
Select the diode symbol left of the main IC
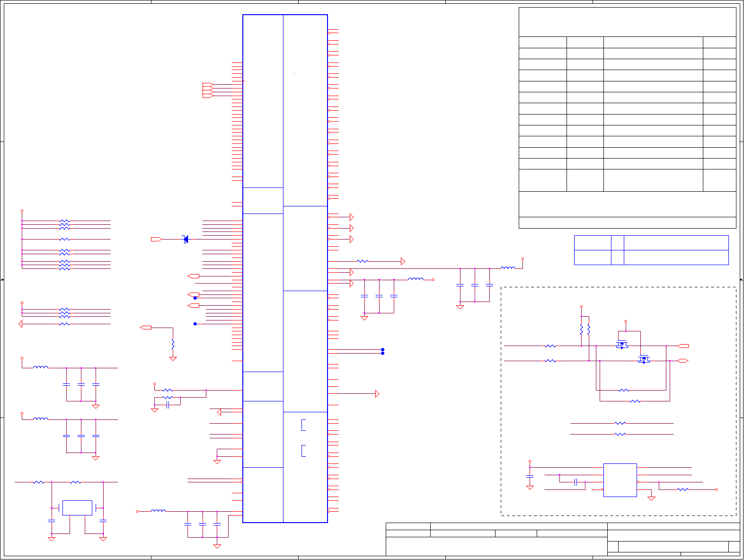[186, 239]
